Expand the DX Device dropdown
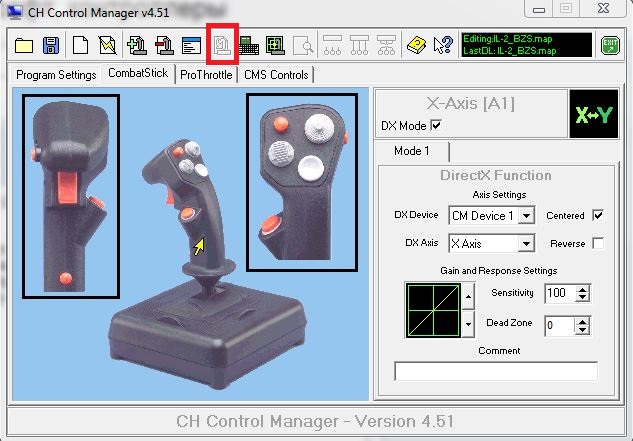Image resolution: width=633 pixels, height=441 pixels. tap(526, 215)
